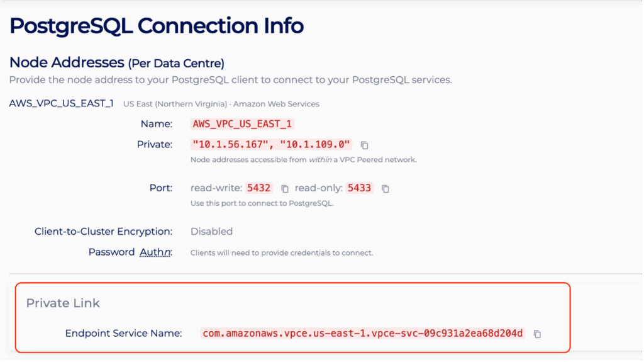The image size is (644, 362).
Task: Copy the read-write port 5432
Action: [285, 188]
